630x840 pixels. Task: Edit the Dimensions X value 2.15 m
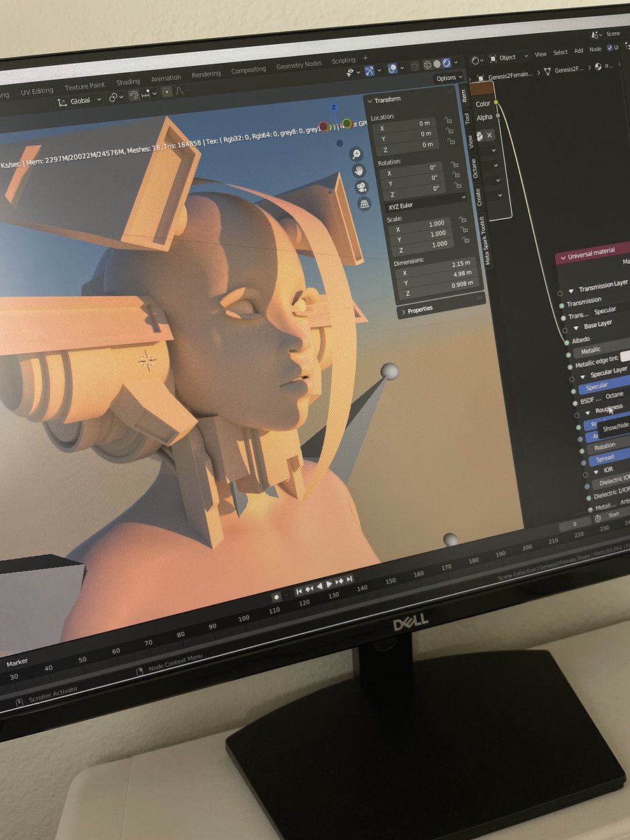pos(436,269)
